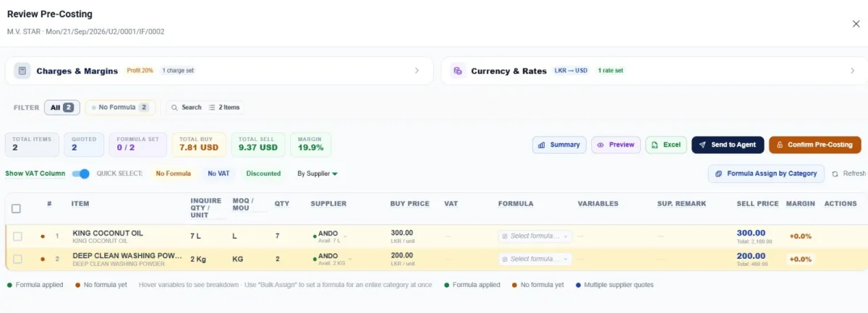Tick the select-all header checkbox
Screen dimensions: 868x313
[x=16, y=208]
